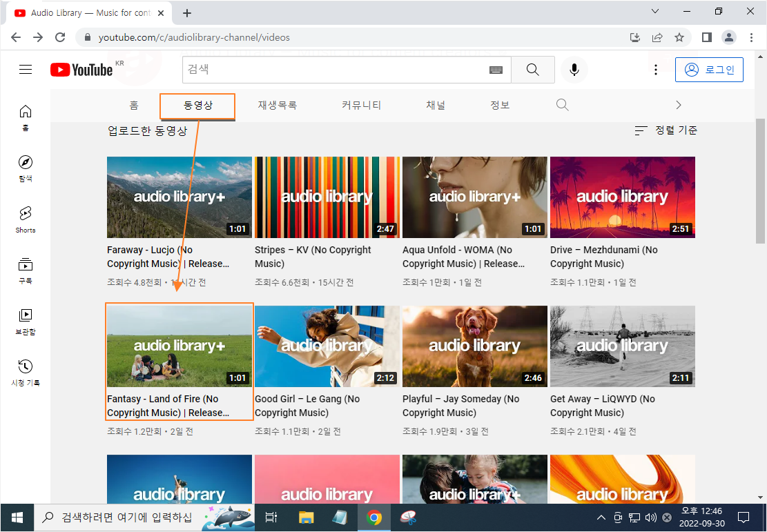Image resolution: width=767 pixels, height=532 pixels.
Task: Start voice search with the microphone icon
Action: tap(574, 70)
